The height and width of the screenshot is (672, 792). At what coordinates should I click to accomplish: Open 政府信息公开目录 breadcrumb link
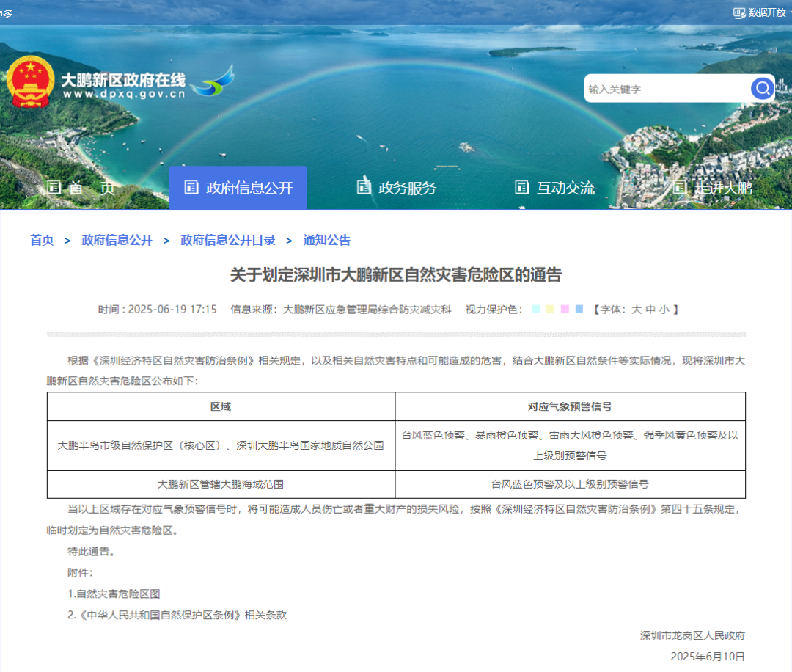[228, 240]
